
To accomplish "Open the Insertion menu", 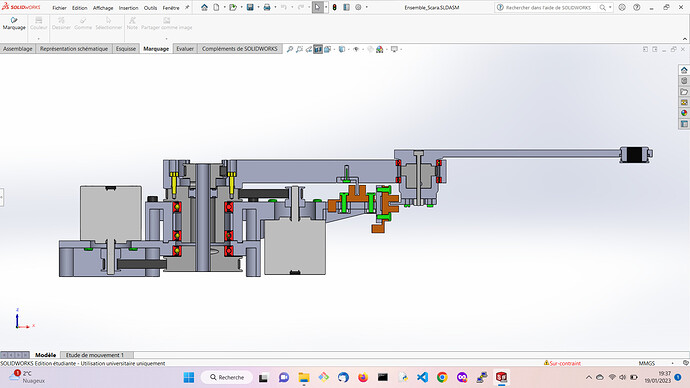I will [x=128, y=8].
